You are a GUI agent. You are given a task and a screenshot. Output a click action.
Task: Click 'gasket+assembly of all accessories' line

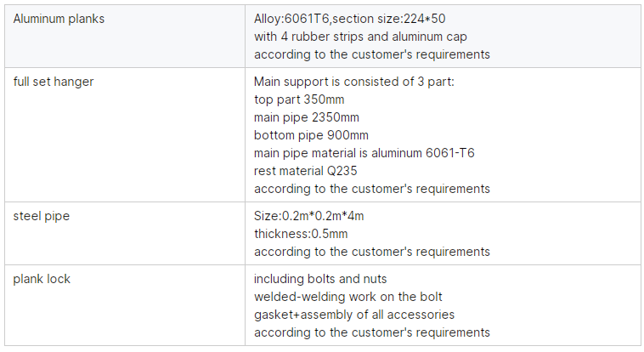pos(354,315)
